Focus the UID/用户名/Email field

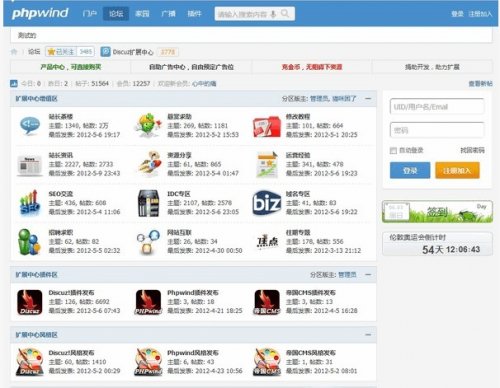point(437,107)
